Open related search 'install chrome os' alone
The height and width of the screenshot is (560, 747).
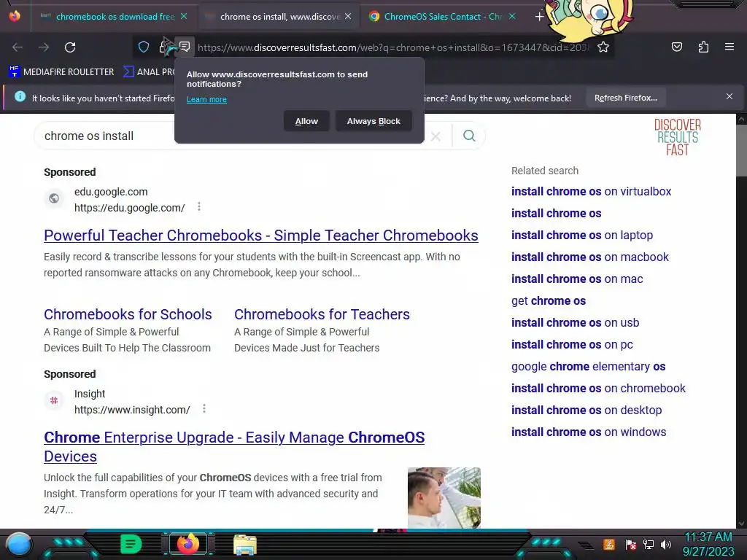(556, 214)
